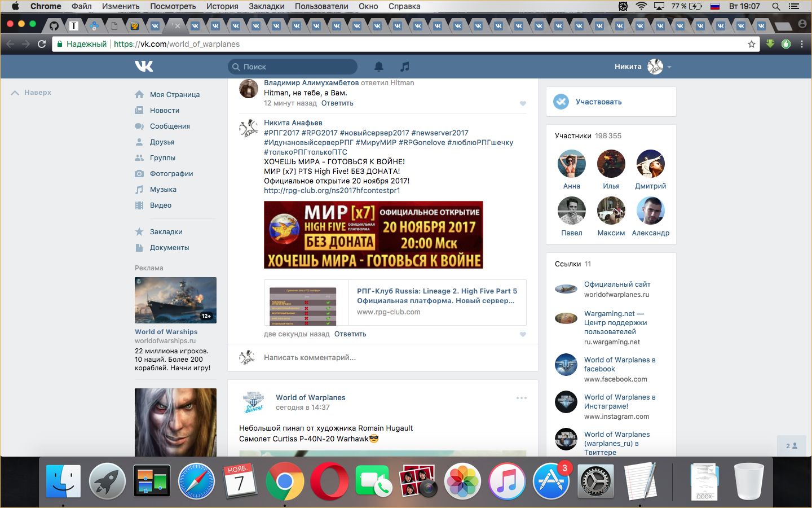Reply to Владимир Алимухамбетов's comment
This screenshot has width=812, height=508.
pos(337,103)
